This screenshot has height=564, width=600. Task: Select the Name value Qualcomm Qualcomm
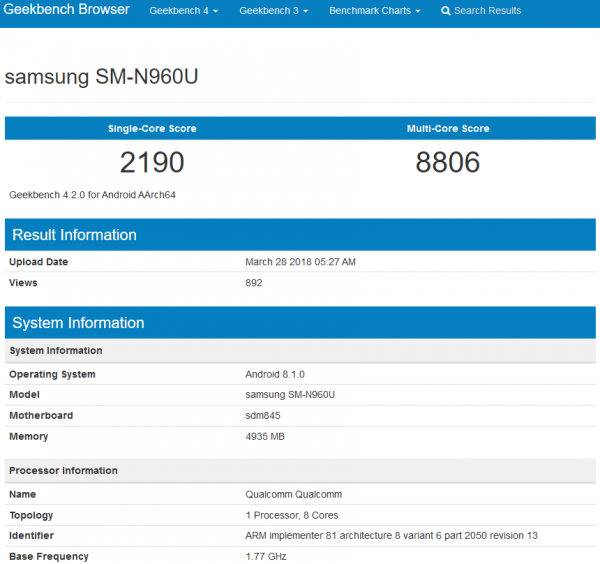coord(293,494)
